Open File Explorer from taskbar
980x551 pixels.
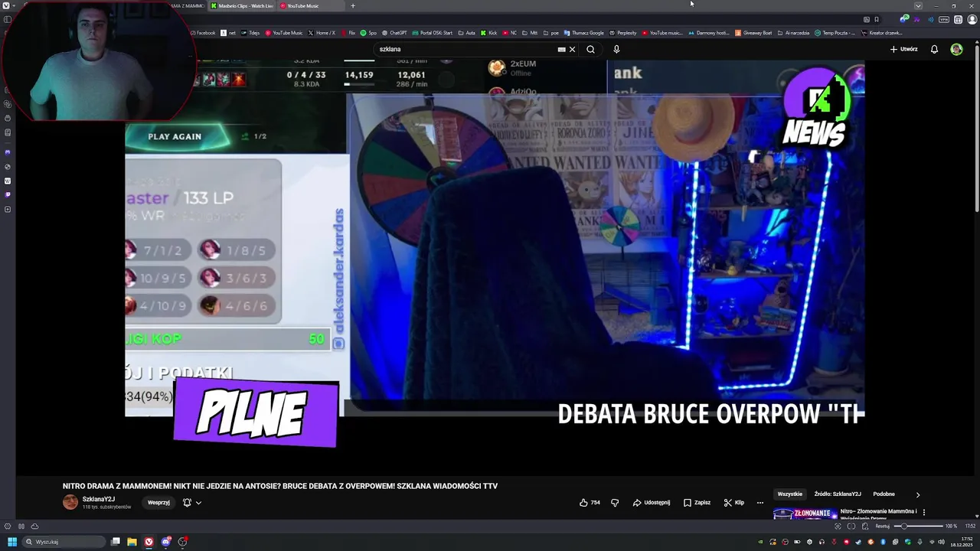click(132, 542)
